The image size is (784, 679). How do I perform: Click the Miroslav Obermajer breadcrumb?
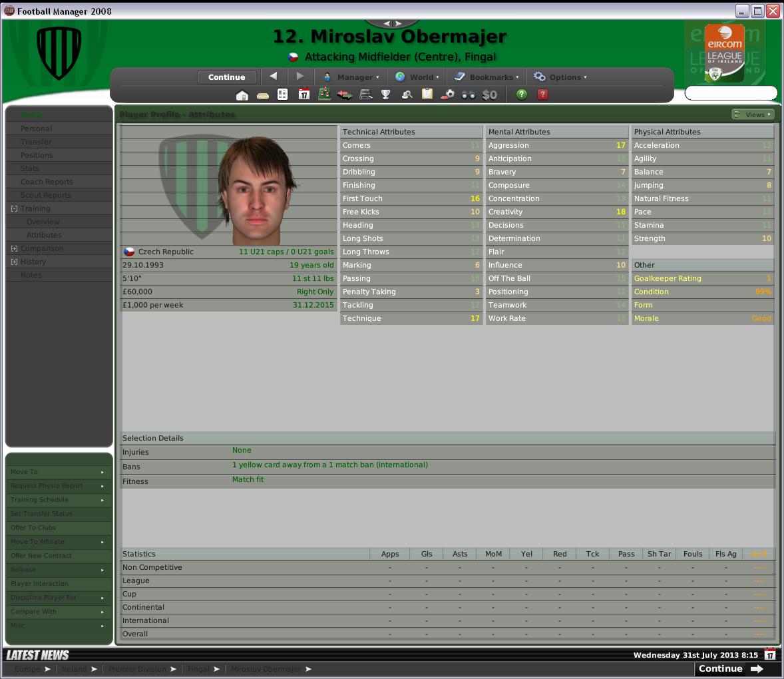tap(266, 669)
